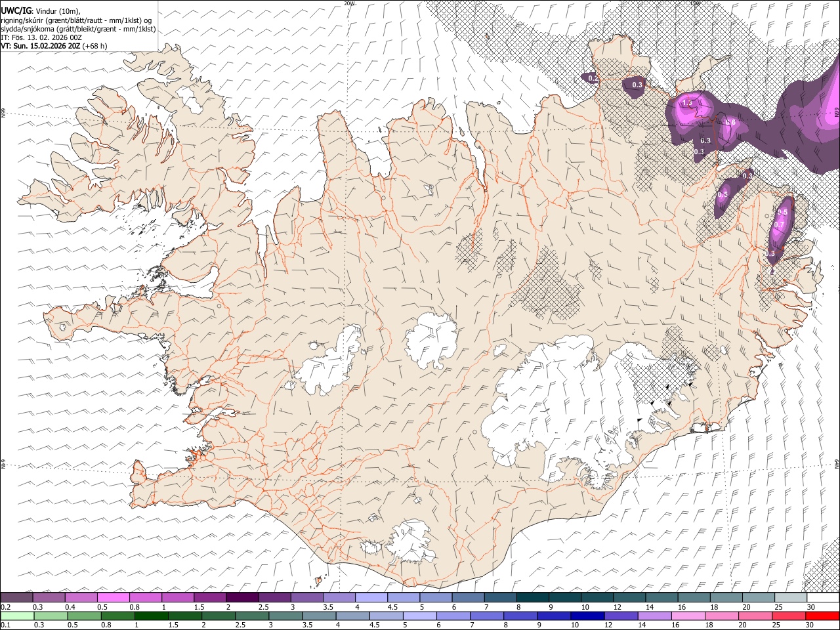Image resolution: width=840 pixels, height=630 pixels.
Task: Click the '0.6' precipitation value on the map
Action: click(730, 123)
